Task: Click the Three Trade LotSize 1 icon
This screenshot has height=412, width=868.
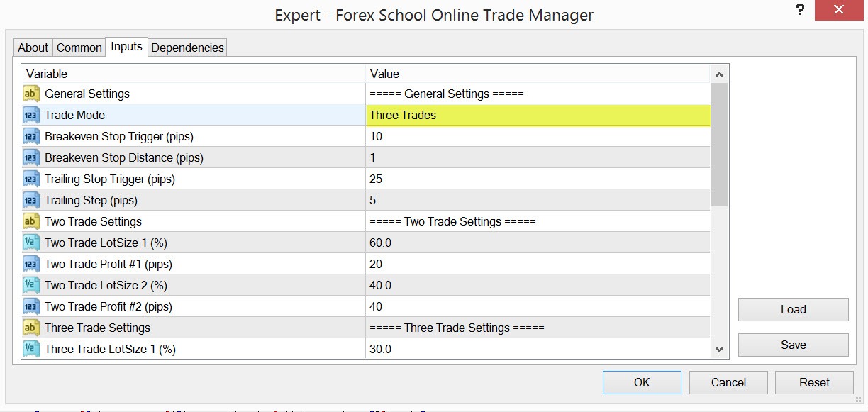Action: [x=31, y=349]
